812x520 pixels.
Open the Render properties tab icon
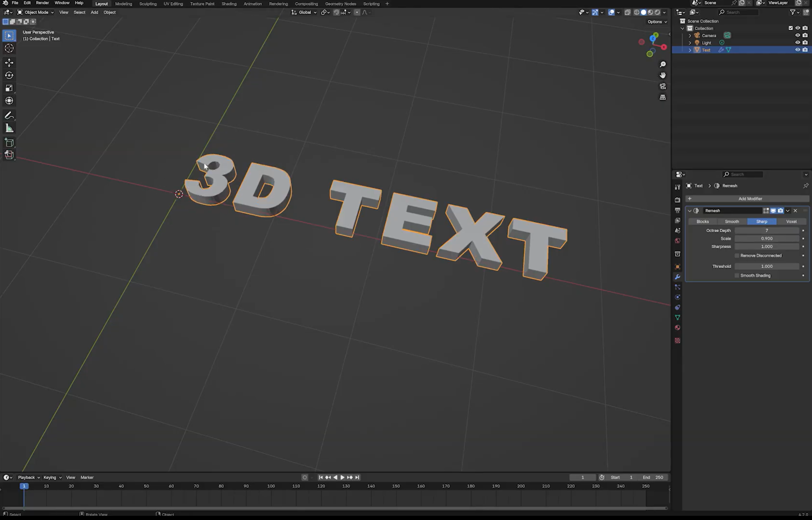677,200
